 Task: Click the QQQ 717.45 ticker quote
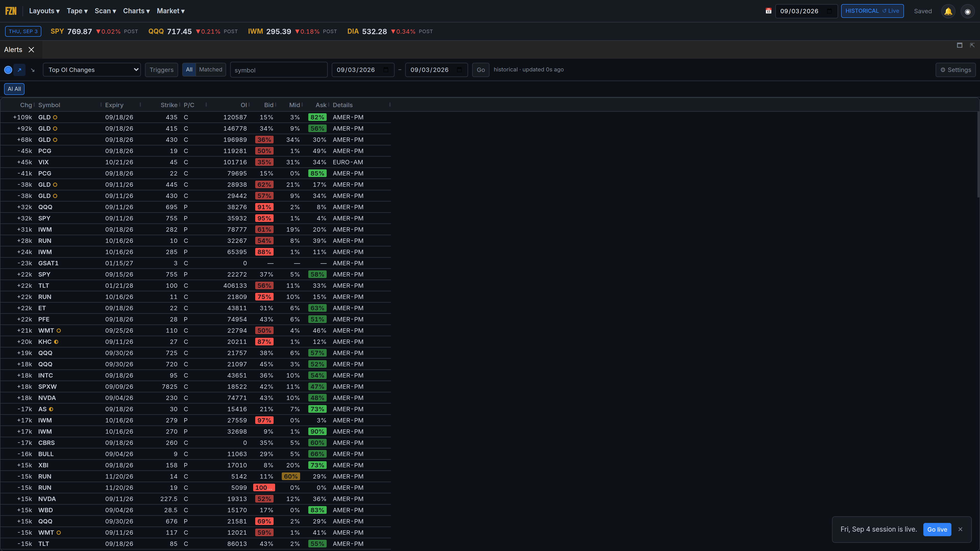pos(193,32)
